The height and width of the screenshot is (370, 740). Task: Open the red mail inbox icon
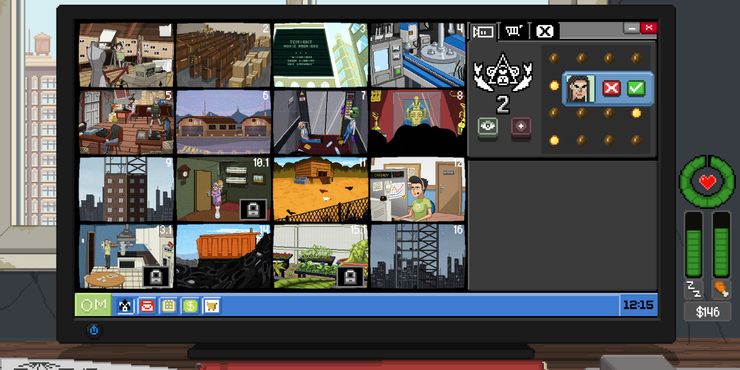tap(147, 306)
